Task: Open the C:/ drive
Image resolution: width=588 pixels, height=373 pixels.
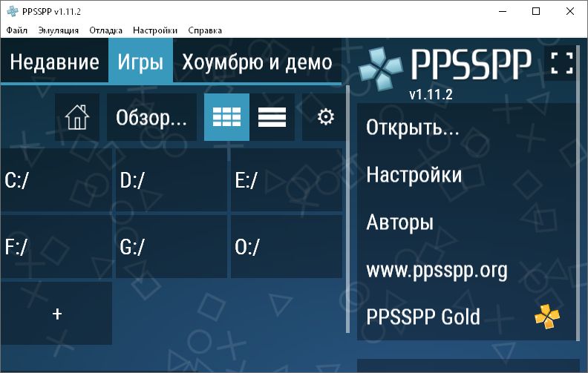Action: click(x=56, y=180)
